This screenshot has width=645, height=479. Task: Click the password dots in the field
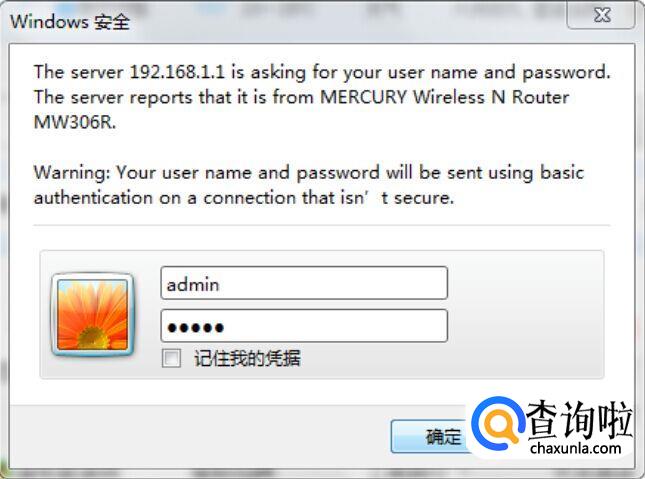196,328
